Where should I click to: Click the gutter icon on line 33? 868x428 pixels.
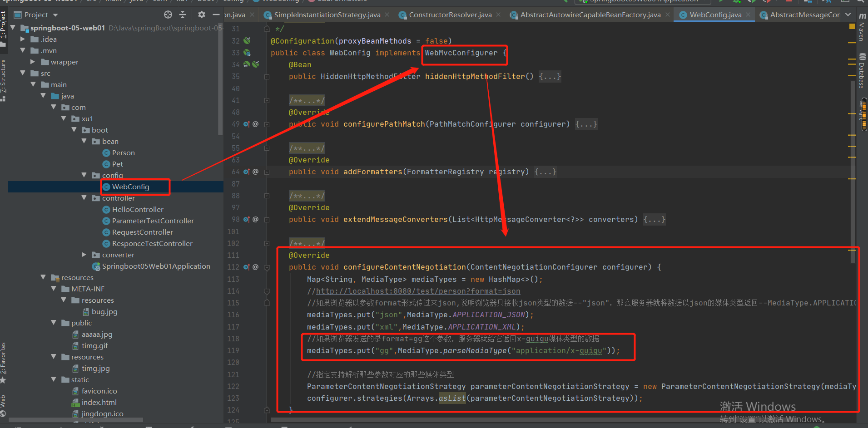pos(247,53)
